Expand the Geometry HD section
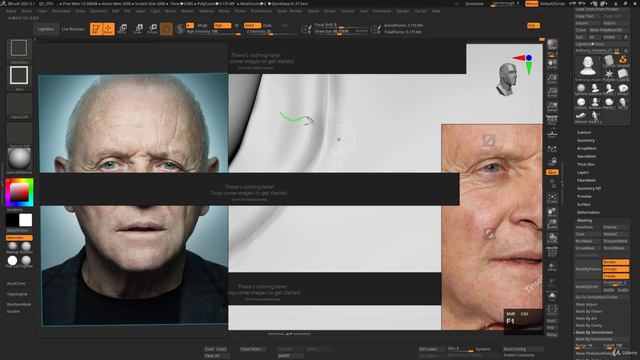Viewport: 640px width, 360px height. point(589,188)
